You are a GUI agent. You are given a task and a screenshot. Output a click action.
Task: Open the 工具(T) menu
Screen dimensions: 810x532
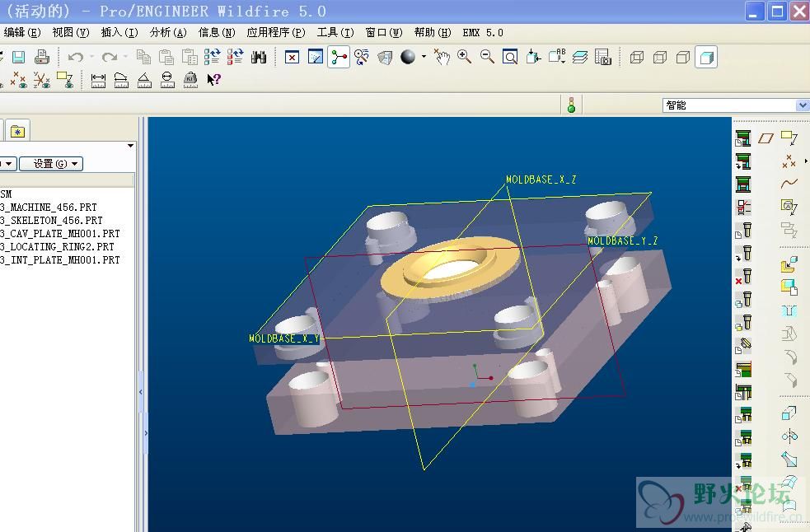click(335, 33)
